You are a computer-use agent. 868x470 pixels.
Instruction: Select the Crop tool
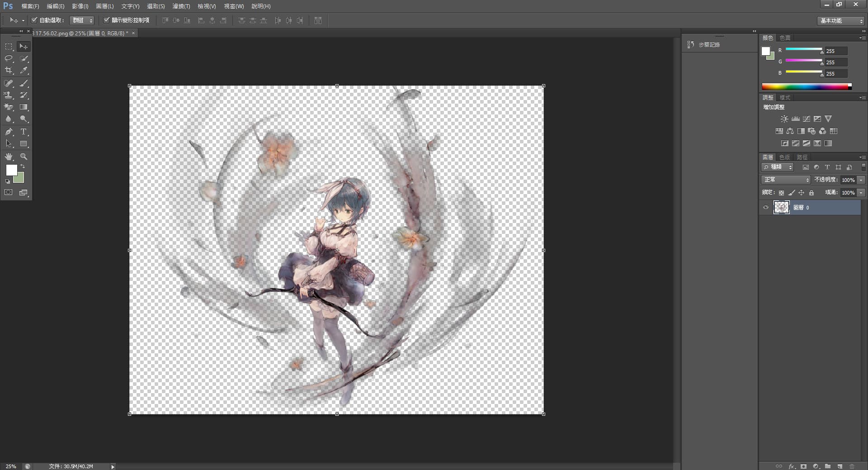tap(9, 71)
